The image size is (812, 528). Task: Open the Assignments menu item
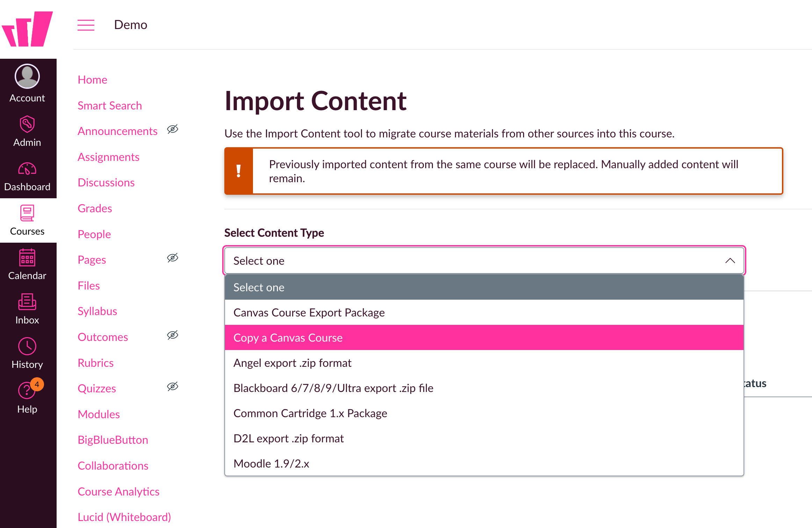click(x=108, y=157)
